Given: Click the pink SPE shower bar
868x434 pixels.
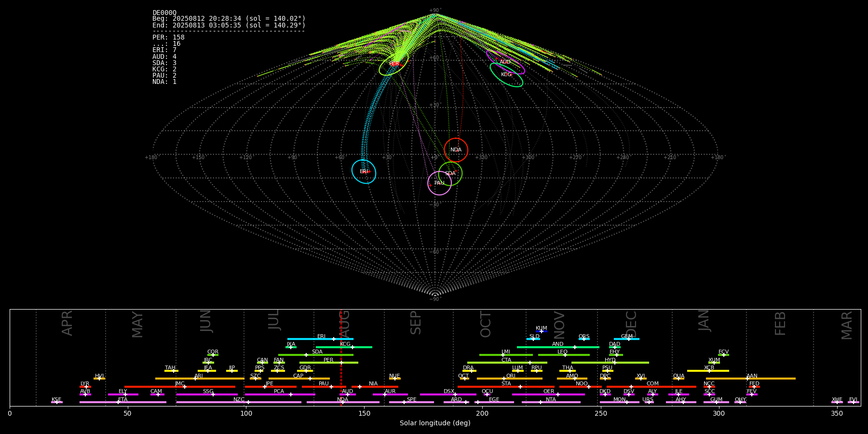Looking at the screenshot, I should [411, 402].
